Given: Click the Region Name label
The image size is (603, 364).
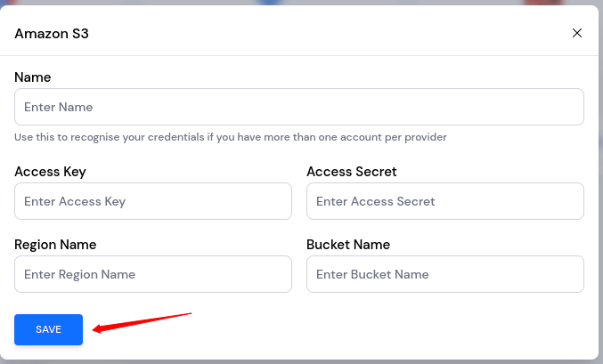Looking at the screenshot, I should pyautogui.click(x=55, y=245).
